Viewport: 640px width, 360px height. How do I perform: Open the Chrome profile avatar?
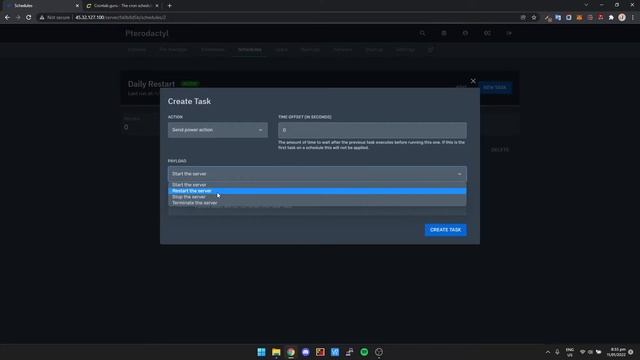pyautogui.click(x=622, y=18)
